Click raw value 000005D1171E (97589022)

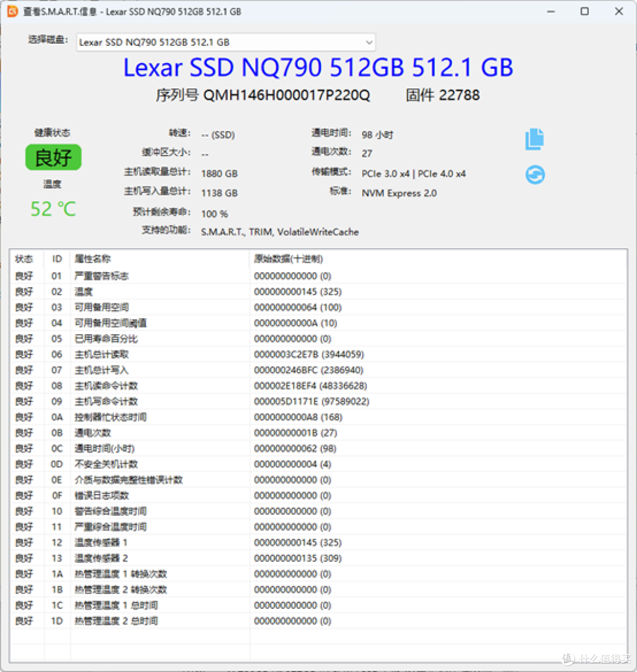coord(311,401)
